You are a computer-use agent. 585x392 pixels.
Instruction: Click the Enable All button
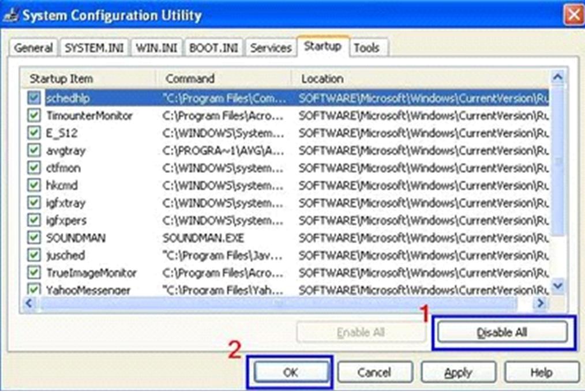point(361,332)
